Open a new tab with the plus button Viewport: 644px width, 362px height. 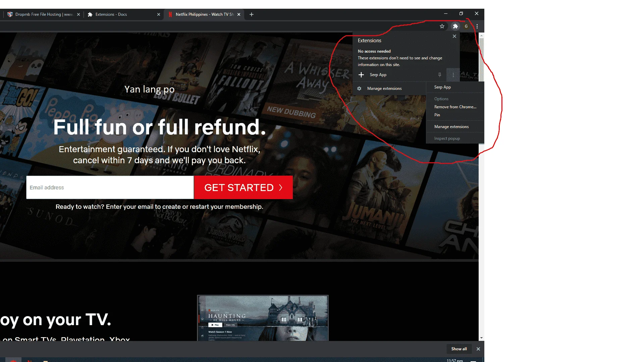252,14
